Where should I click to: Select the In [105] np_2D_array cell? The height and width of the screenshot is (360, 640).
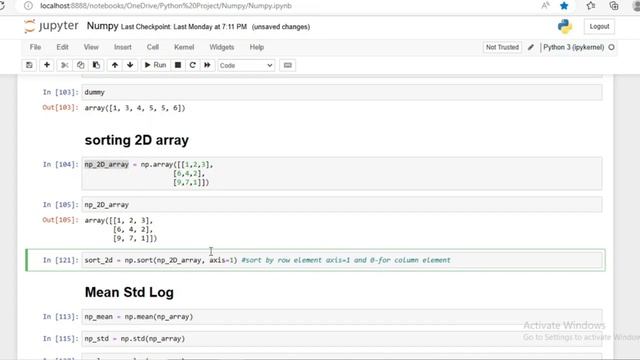(x=342, y=204)
